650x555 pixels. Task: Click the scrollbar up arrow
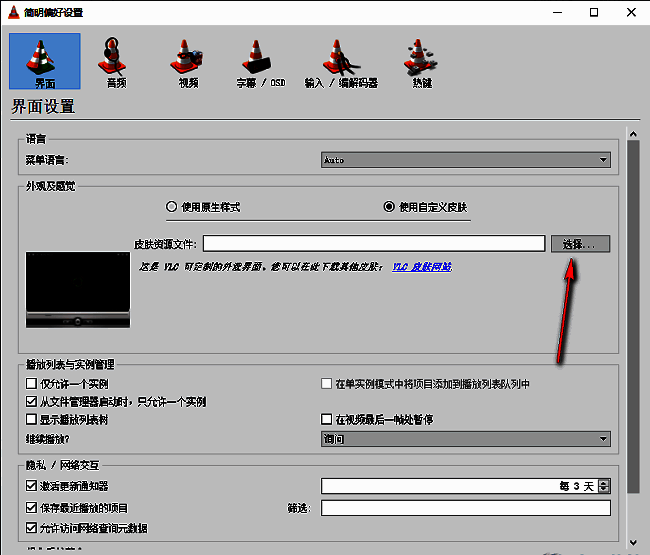(x=633, y=134)
